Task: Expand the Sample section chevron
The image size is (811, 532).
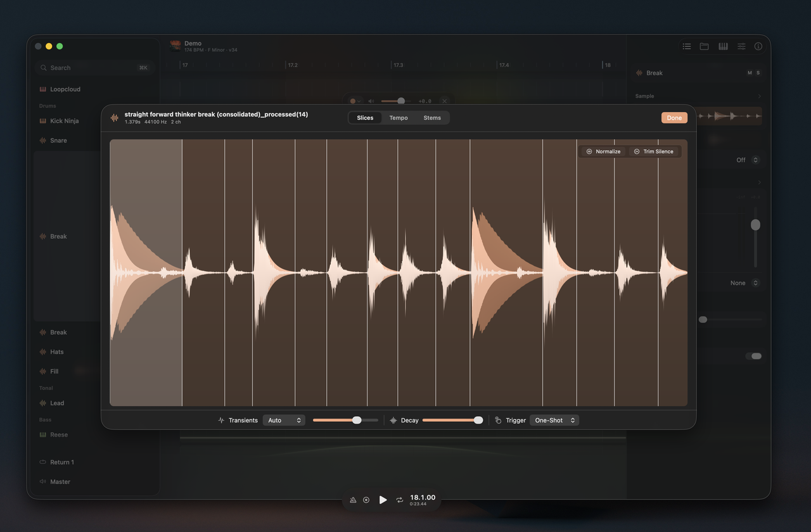Action: pyautogui.click(x=759, y=96)
